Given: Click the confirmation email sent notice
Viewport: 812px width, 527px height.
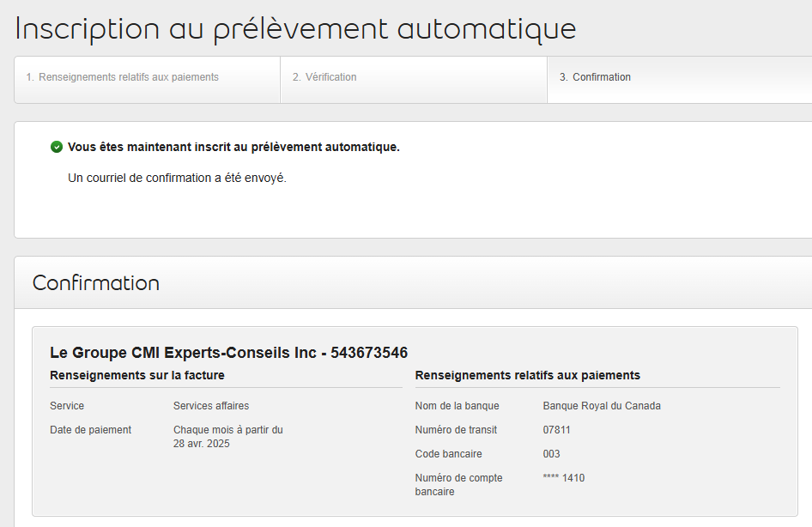Looking at the screenshot, I should click(177, 179).
